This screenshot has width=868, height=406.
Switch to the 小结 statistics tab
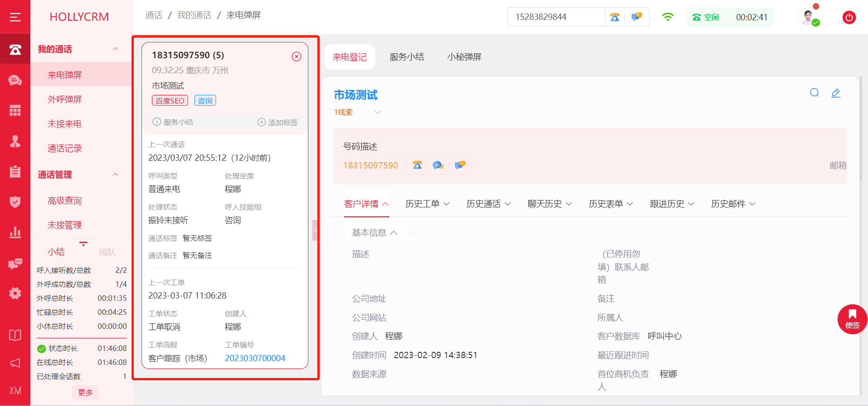(x=56, y=252)
